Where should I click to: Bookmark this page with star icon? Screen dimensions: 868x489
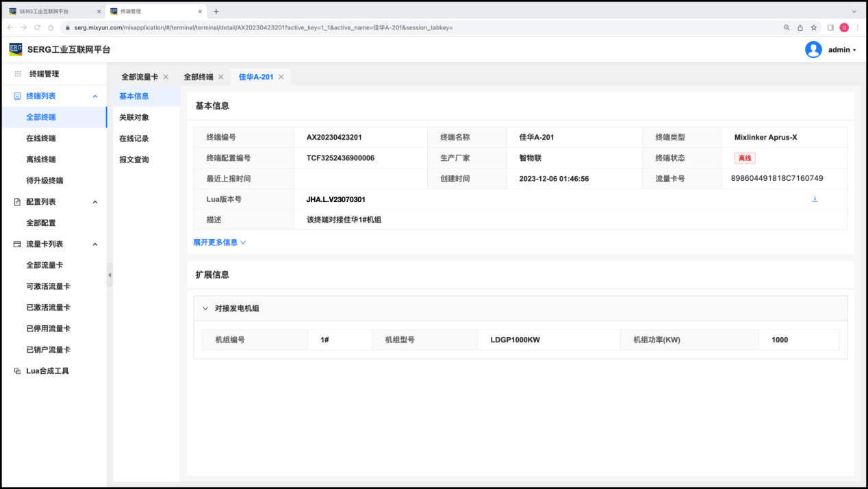click(x=814, y=27)
